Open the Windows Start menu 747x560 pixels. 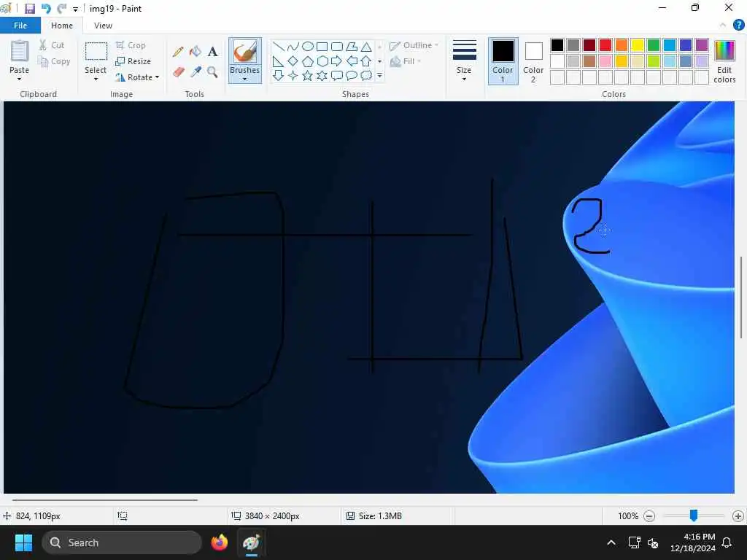[x=23, y=542]
